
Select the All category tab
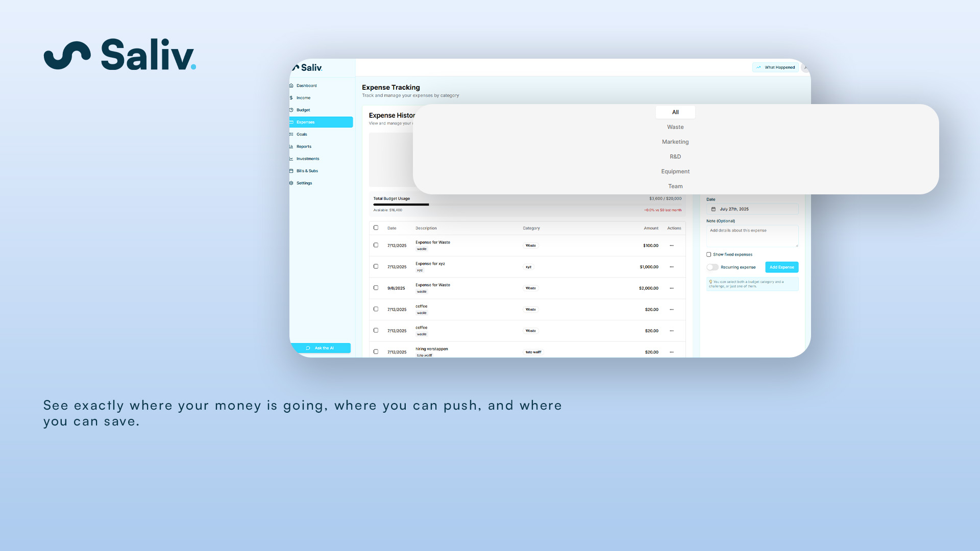coord(675,112)
